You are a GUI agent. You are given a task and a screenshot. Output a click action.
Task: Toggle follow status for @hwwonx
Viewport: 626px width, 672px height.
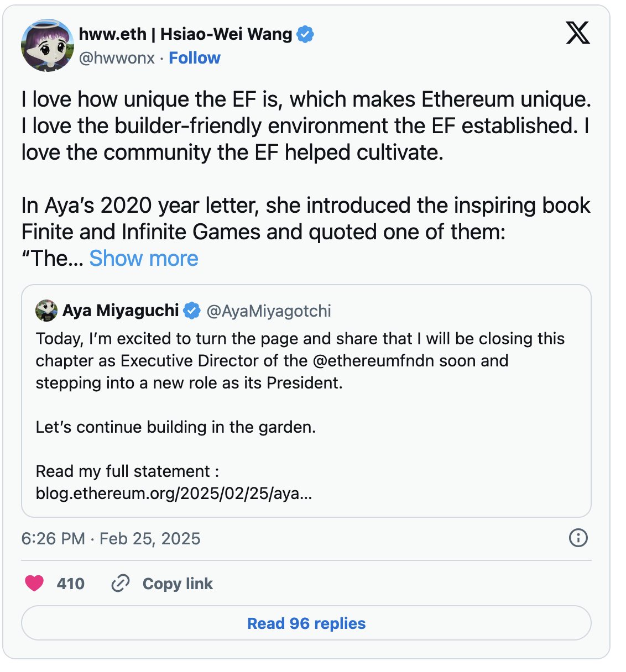click(x=195, y=57)
